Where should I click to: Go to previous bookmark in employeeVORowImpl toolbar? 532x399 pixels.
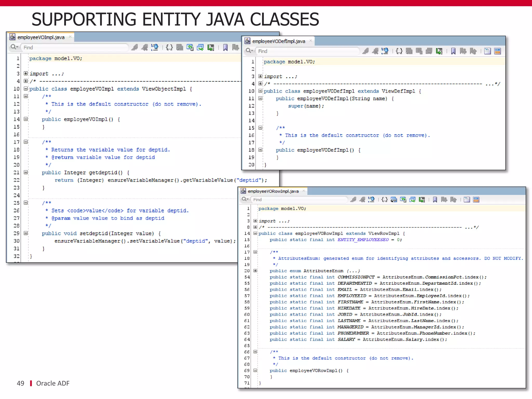(x=453, y=199)
